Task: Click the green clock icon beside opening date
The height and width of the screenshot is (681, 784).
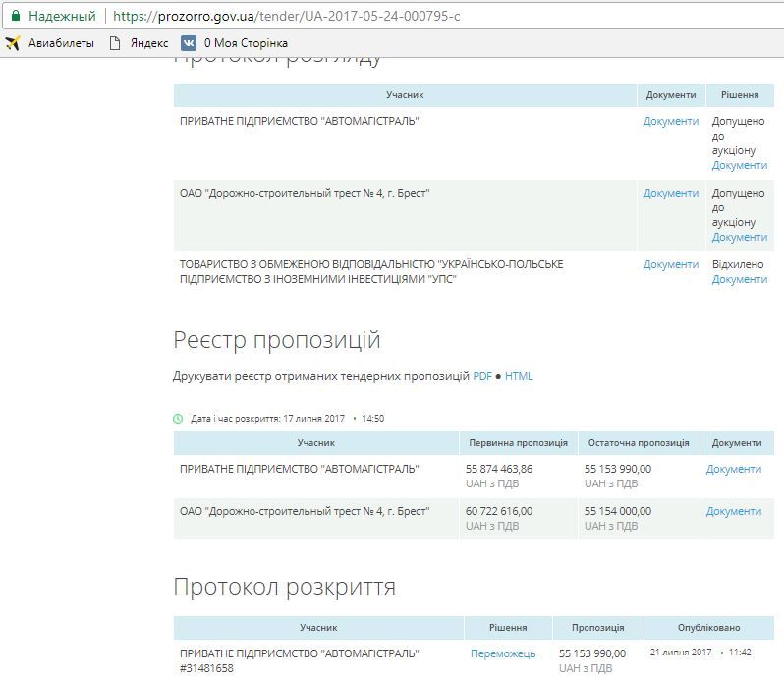Action: (x=178, y=419)
